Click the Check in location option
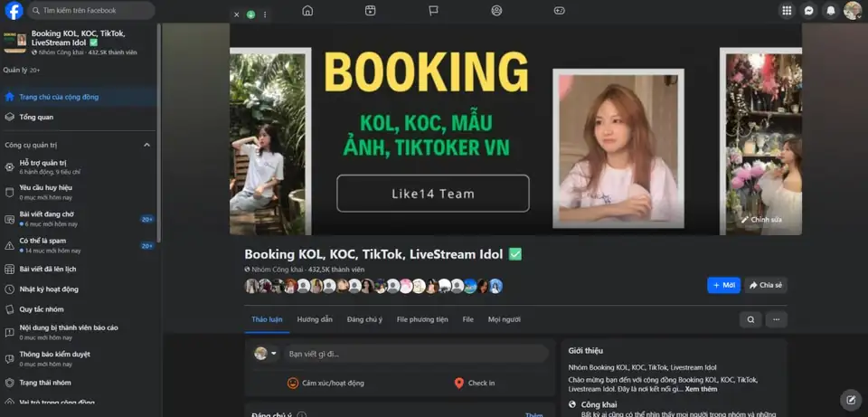Screen dimensions: 868x417 [475, 384]
